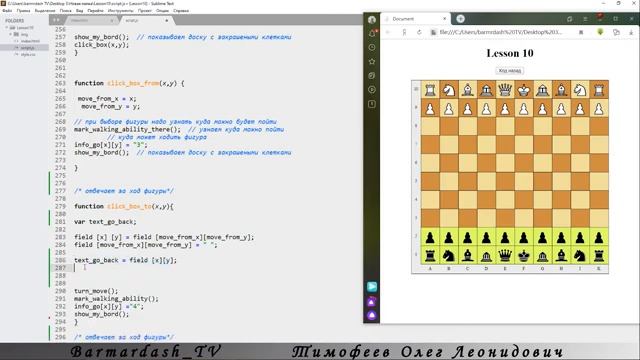Open favorites star in browser sidebar
The image size is (640, 360).
(372, 62)
